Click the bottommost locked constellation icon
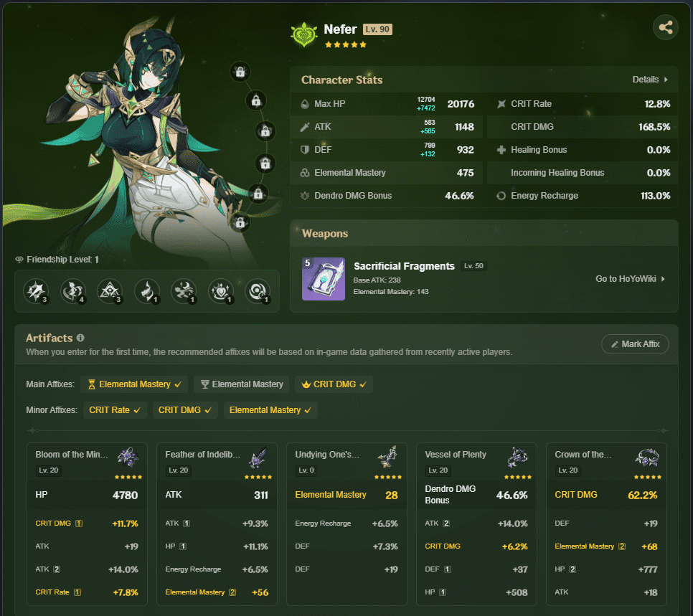 click(x=240, y=222)
